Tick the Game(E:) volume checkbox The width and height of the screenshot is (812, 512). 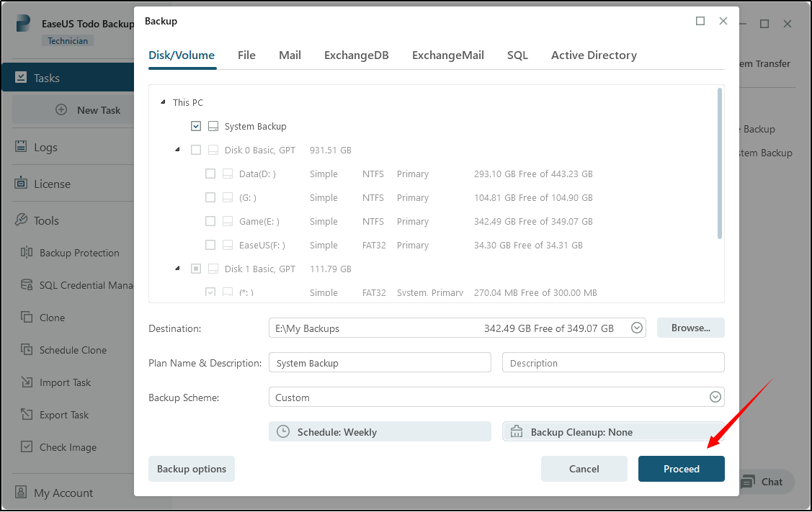pos(210,221)
